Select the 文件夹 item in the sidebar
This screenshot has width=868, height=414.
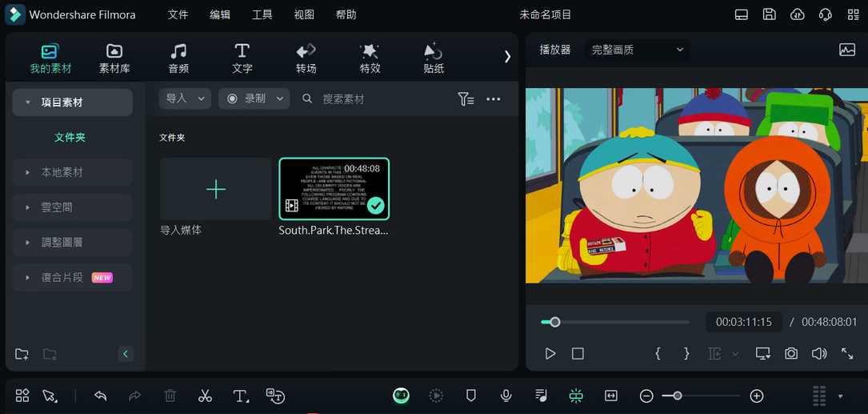click(x=70, y=138)
